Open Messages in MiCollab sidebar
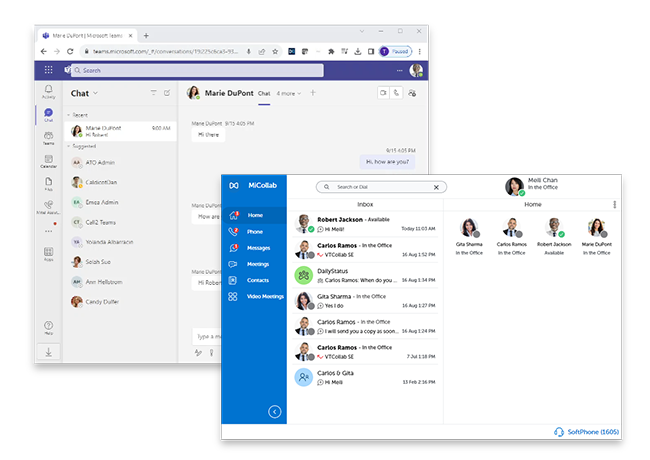The image size is (650, 460). click(x=254, y=248)
